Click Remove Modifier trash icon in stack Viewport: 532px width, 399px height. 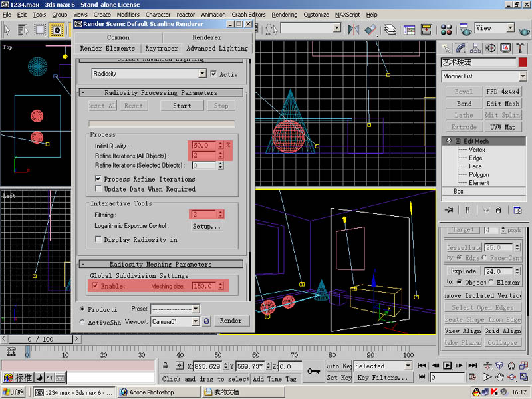[x=498, y=210]
